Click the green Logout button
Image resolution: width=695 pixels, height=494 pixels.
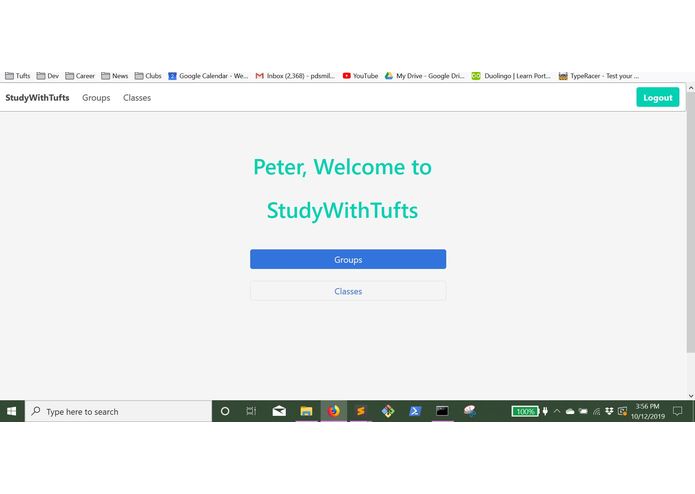pos(658,97)
